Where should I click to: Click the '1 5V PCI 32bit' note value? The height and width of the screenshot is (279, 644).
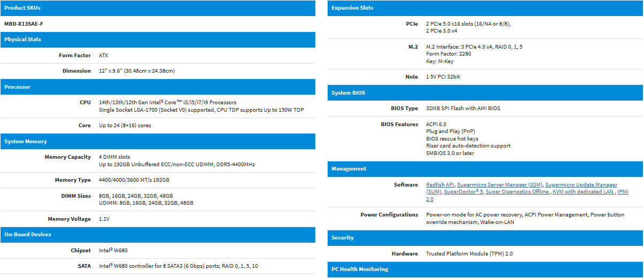(x=443, y=77)
